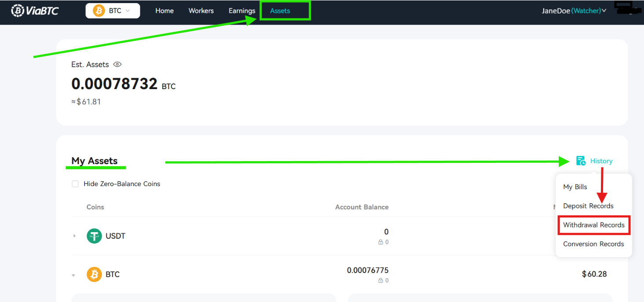The width and height of the screenshot is (644, 302).
Task: Go to the Assets tab
Action: [280, 11]
